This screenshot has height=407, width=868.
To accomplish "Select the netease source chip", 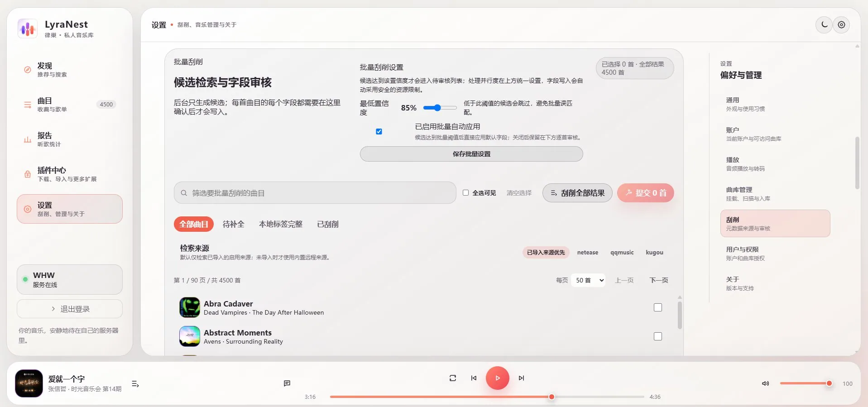I will 588,253.
